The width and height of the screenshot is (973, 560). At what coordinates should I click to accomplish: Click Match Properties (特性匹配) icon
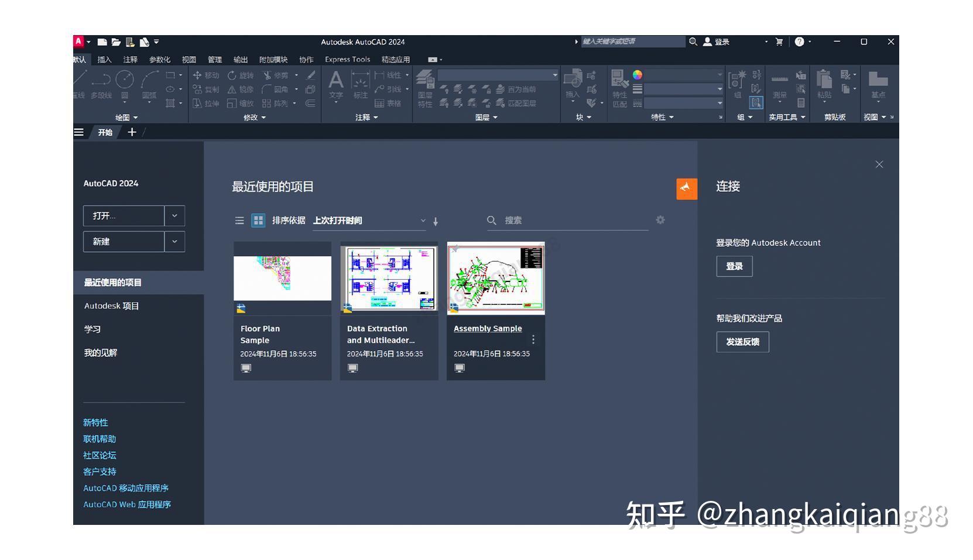tap(619, 88)
